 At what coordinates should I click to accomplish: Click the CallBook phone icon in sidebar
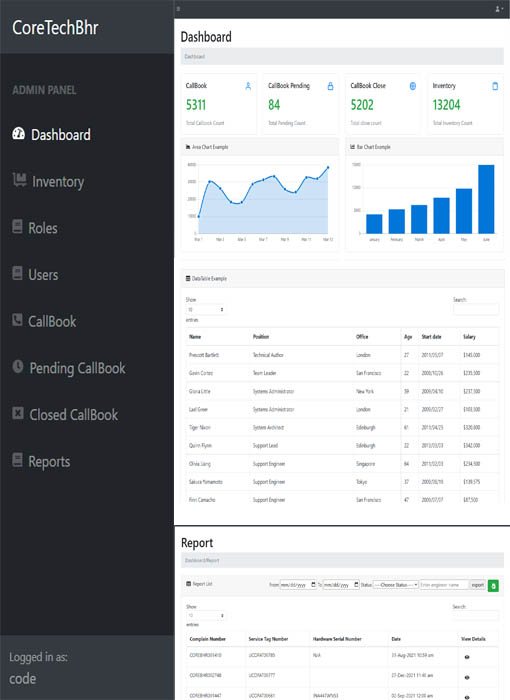pyautogui.click(x=17, y=320)
